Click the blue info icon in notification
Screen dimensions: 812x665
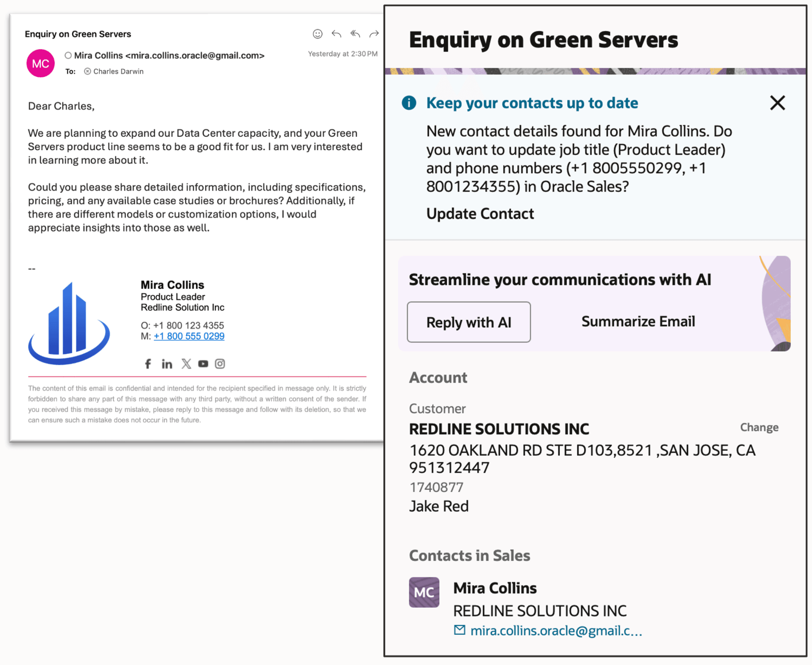point(409,103)
